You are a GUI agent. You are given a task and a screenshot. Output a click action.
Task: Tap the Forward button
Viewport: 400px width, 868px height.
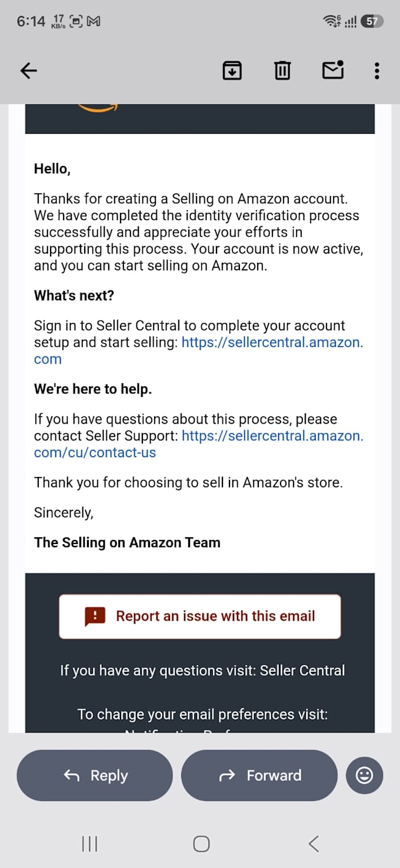259,776
